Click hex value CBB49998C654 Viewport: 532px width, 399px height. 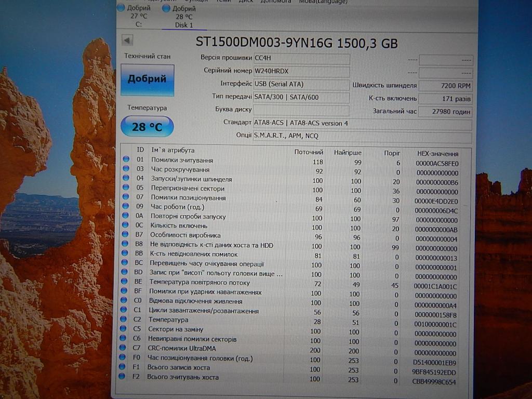(x=434, y=382)
